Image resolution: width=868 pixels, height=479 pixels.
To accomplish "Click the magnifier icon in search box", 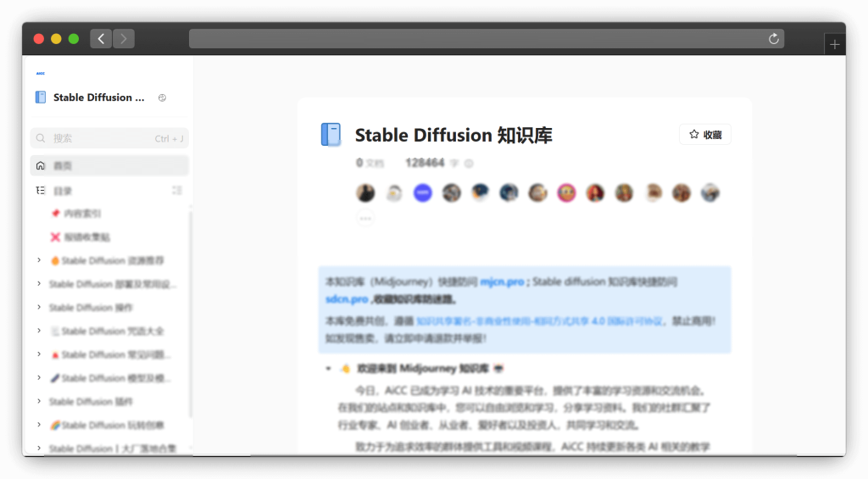I will (41, 138).
